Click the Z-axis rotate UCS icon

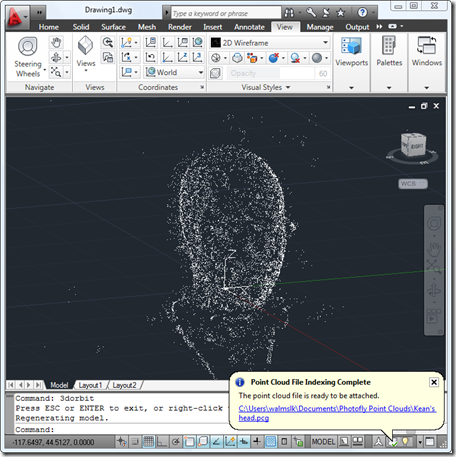[x=182, y=57]
